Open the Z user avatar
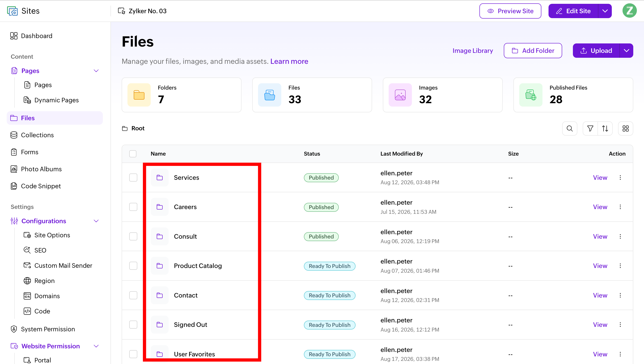This screenshot has height=364, width=644. point(629,11)
